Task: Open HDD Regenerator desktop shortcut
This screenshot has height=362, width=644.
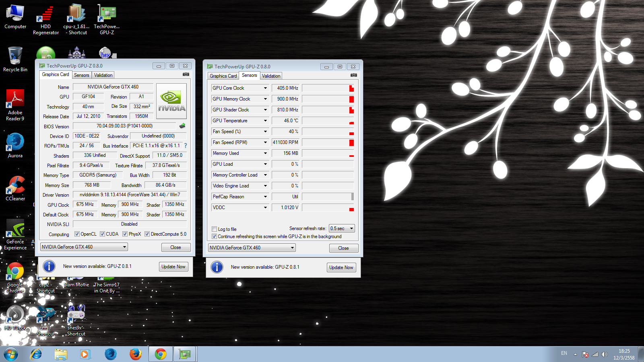Action: pyautogui.click(x=46, y=20)
